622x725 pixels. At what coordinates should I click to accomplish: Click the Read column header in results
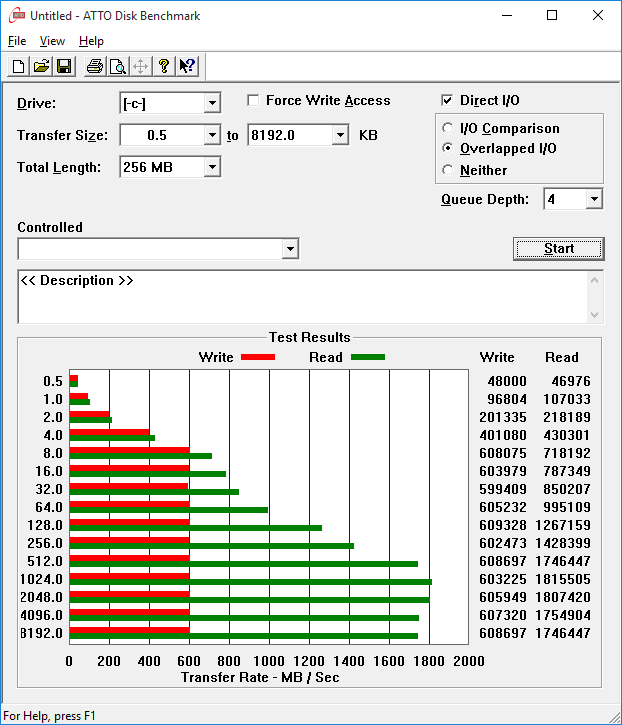[x=562, y=357]
